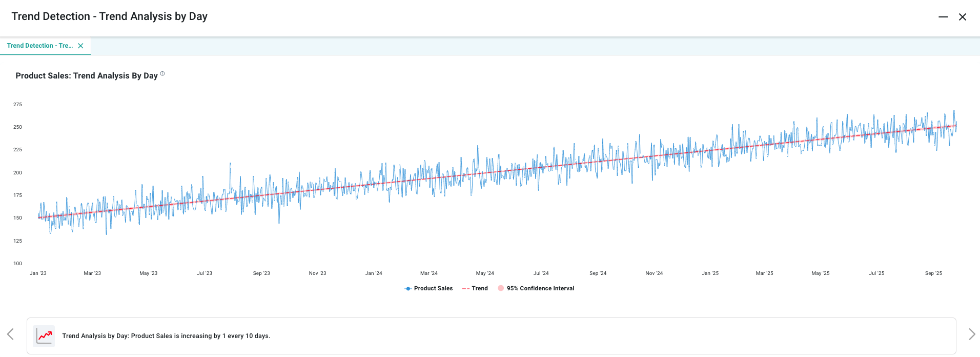Click the info icon beside the chart title
The height and width of the screenshot is (357, 980).
coord(162,74)
